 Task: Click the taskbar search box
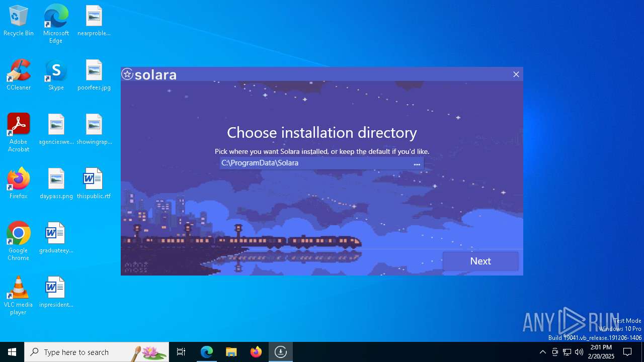tap(97, 352)
